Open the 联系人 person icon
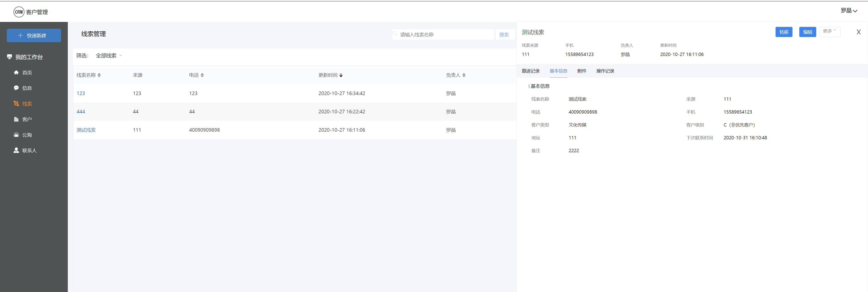 pyautogui.click(x=16, y=150)
